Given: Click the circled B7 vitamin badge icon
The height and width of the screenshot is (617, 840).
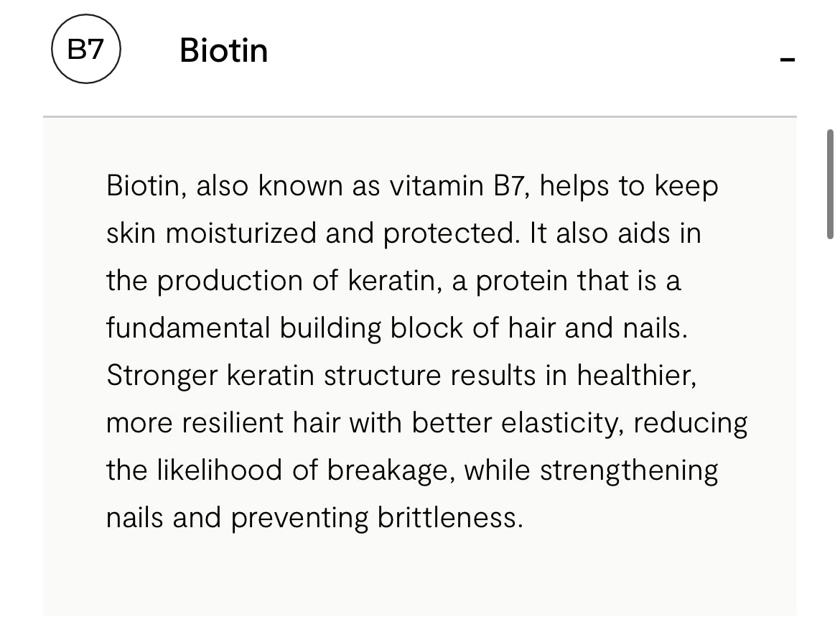Looking at the screenshot, I should 85,50.
